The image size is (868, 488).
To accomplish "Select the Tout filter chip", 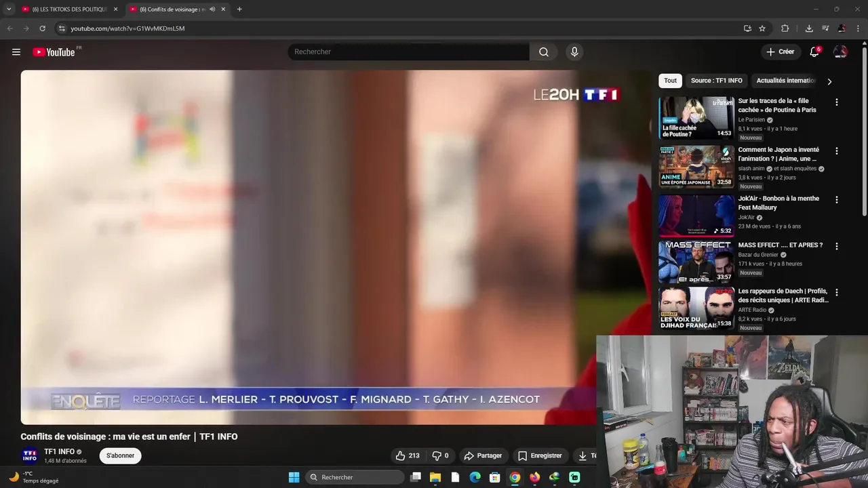I will coord(670,81).
